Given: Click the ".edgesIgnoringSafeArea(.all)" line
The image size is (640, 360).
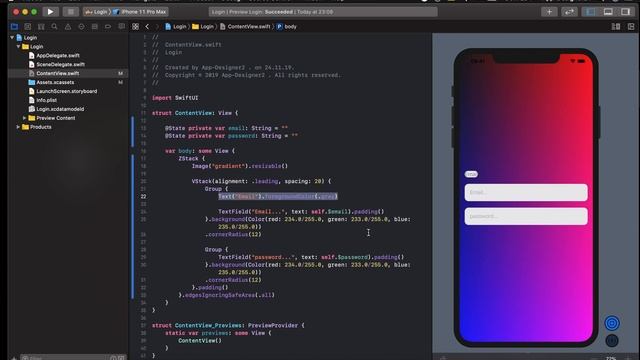Looking at the screenshot, I should pyautogui.click(x=227, y=295).
